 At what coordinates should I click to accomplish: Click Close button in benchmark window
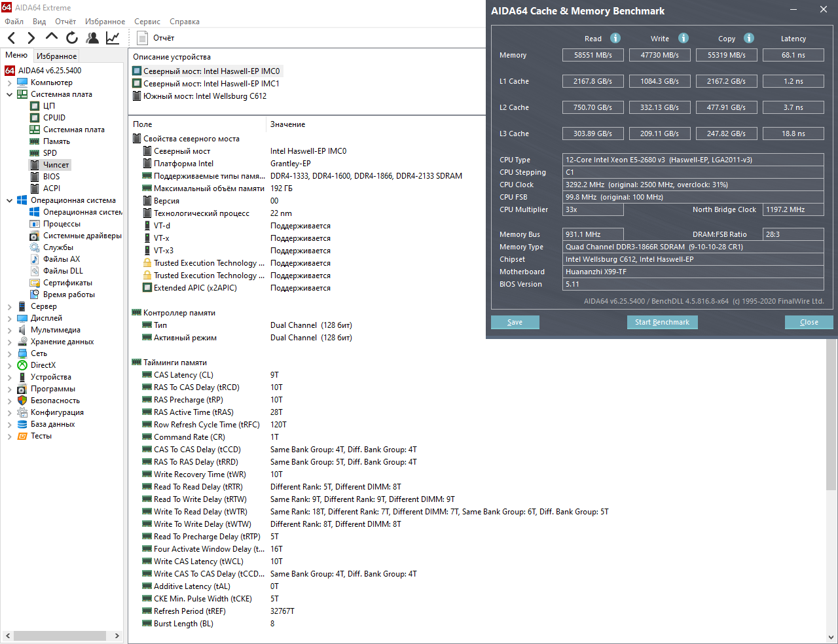tap(809, 322)
